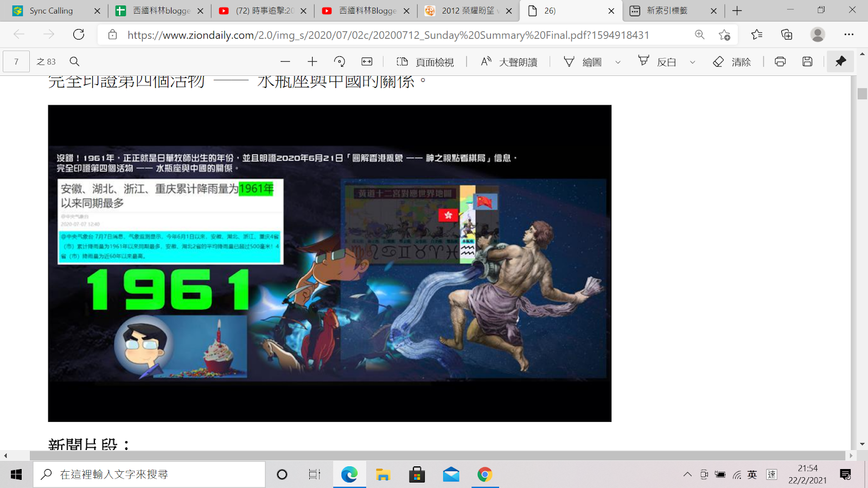Open the user profile menu
The height and width of the screenshot is (488, 868).
pos(818,35)
